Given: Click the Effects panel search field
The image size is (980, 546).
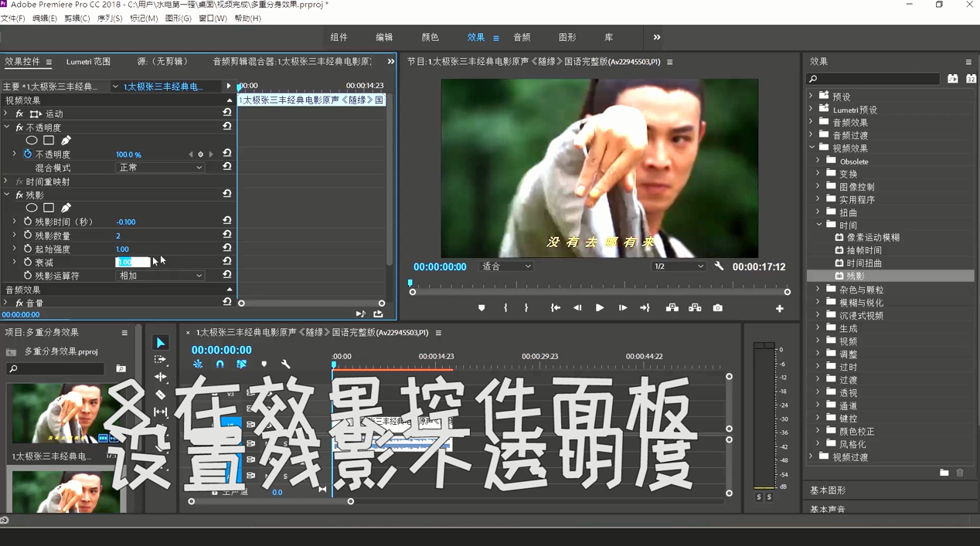Looking at the screenshot, I should 874,79.
